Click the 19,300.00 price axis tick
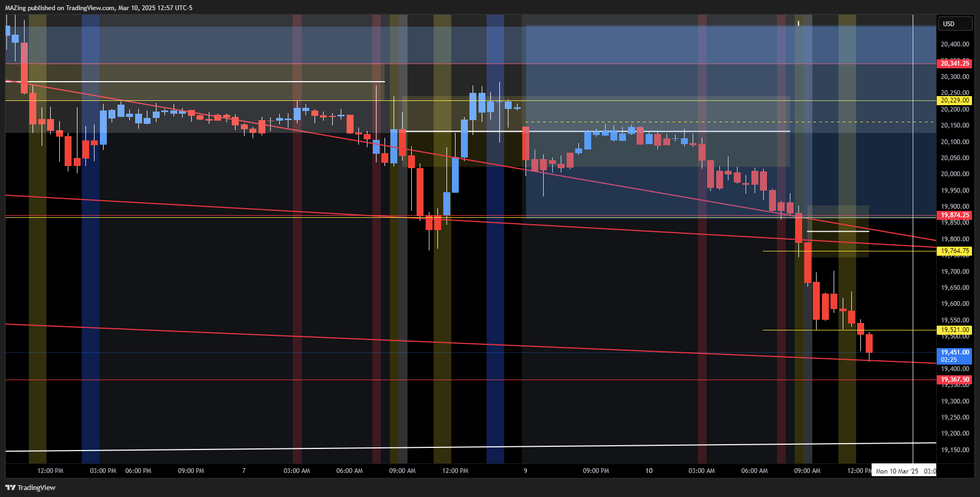This screenshot has height=497, width=980. 955,401
